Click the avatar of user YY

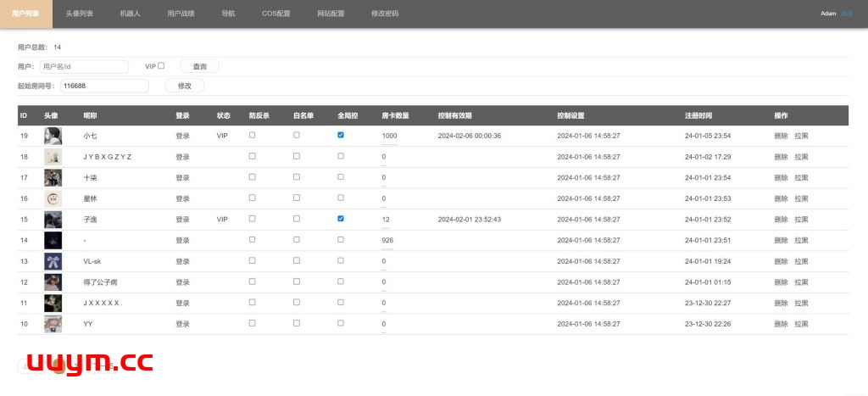[53, 324]
